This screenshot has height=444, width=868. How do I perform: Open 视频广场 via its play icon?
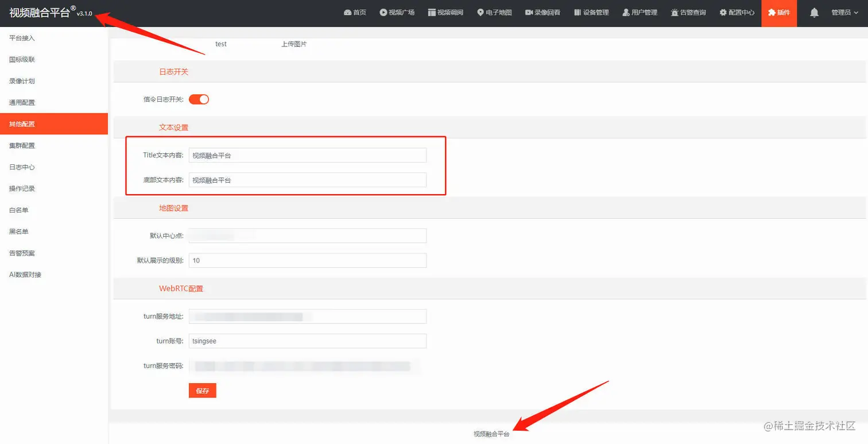(x=383, y=13)
